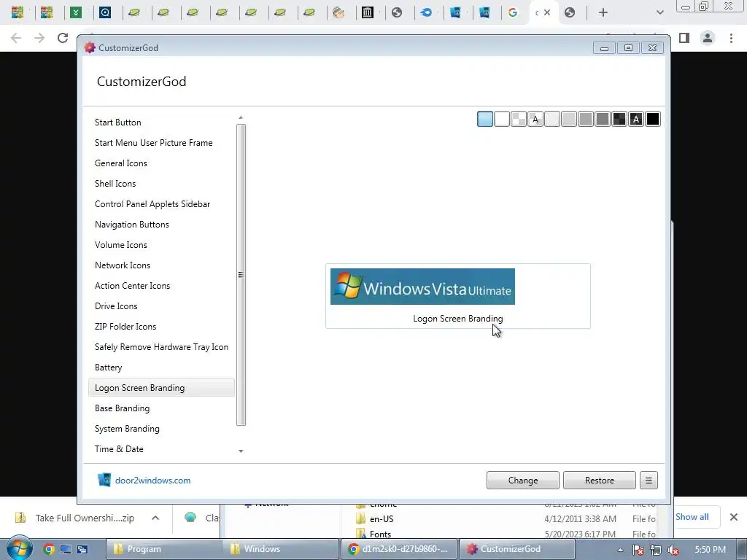Select Safely Remove Hardware Tray Icon
The width and height of the screenshot is (747, 560).
[161, 348]
